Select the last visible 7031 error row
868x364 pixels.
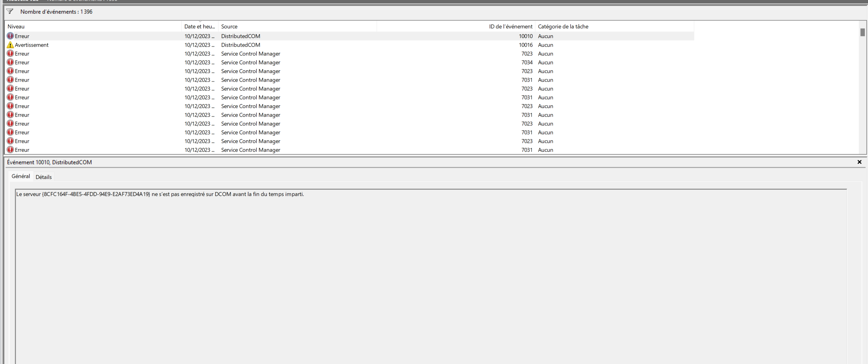pos(250,150)
